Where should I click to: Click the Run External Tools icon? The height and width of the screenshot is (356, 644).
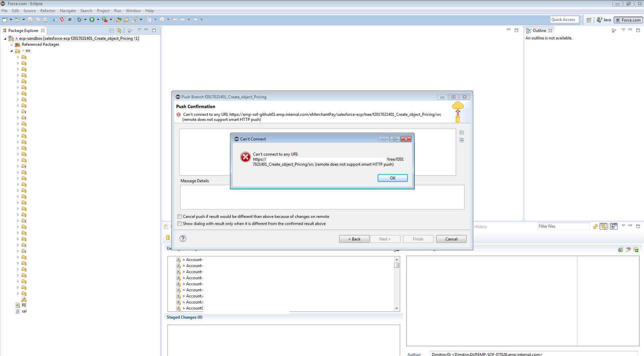105,20
